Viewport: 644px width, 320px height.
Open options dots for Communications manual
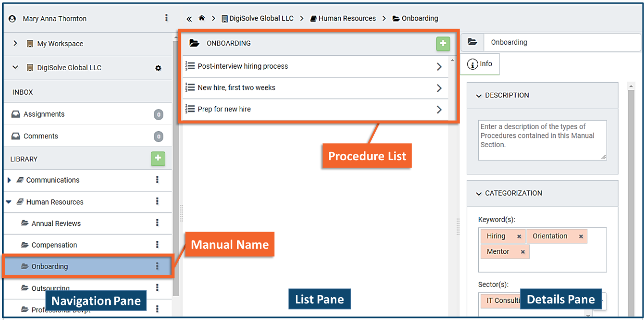[157, 180]
